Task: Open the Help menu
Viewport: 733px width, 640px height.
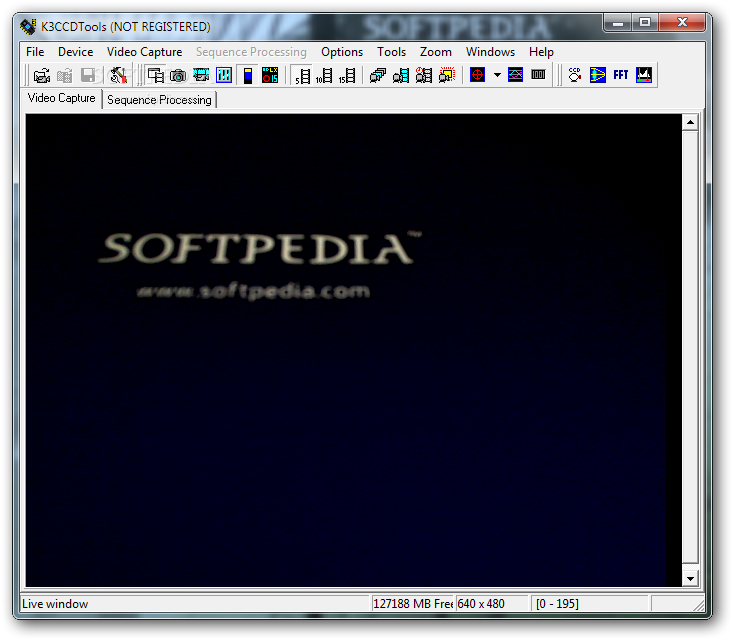Action: [541, 52]
